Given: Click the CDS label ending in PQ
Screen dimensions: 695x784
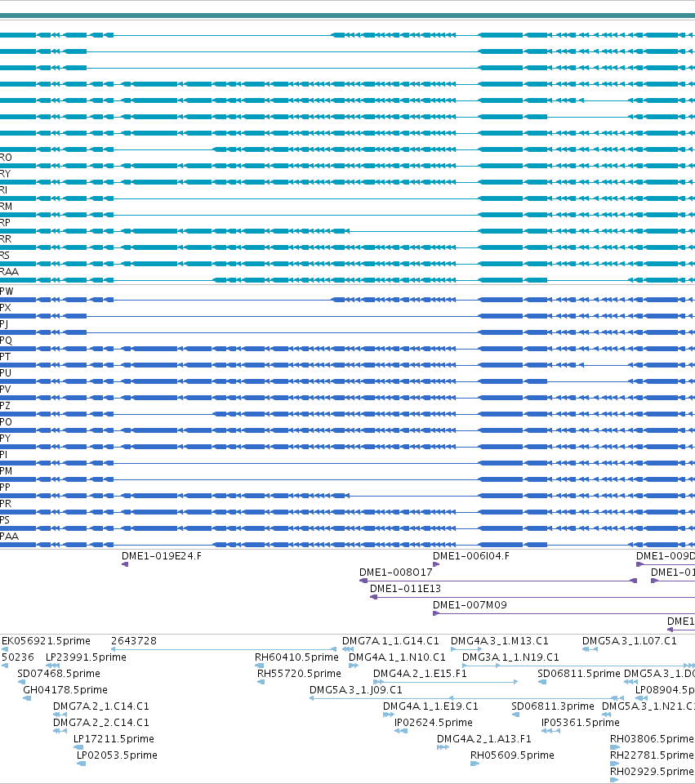Looking at the screenshot, I should coord(6,341).
